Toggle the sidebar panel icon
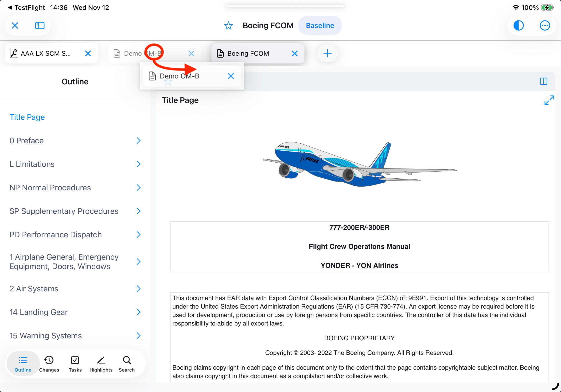 tap(39, 25)
